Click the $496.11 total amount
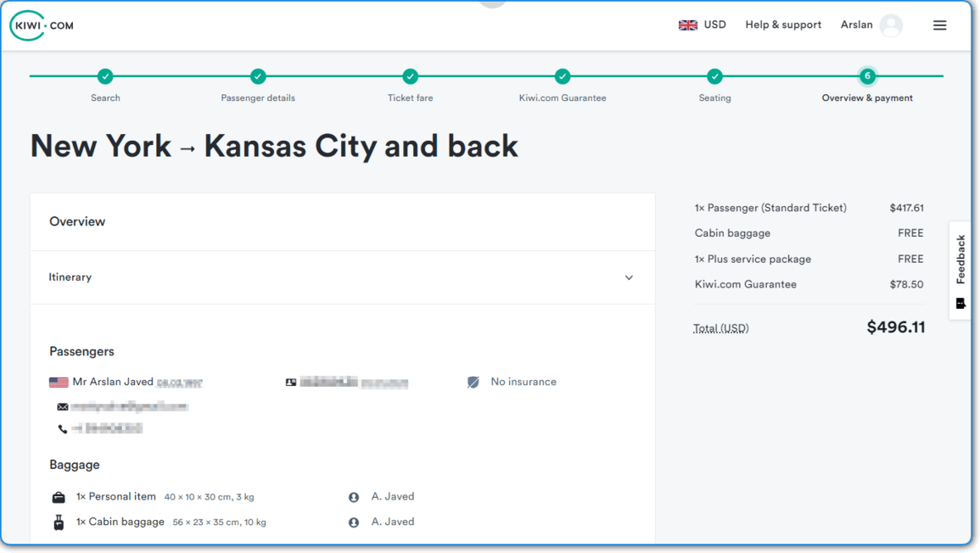The image size is (980, 553). tap(896, 327)
